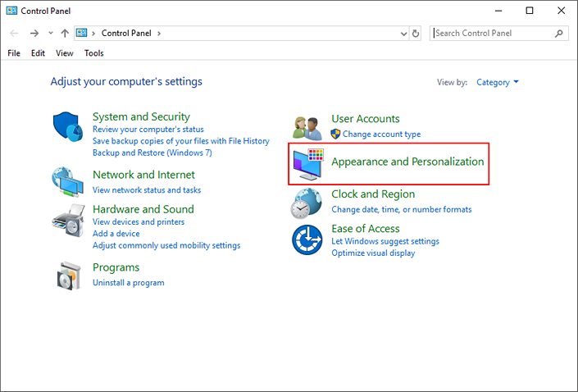
Task: Click Review your computer's status
Action: click(148, 130)
